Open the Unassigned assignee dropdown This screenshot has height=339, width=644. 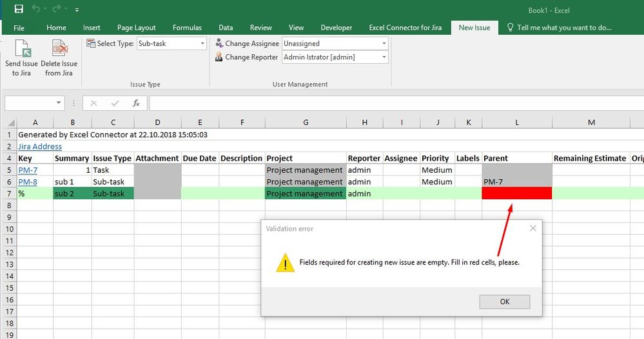384,44
